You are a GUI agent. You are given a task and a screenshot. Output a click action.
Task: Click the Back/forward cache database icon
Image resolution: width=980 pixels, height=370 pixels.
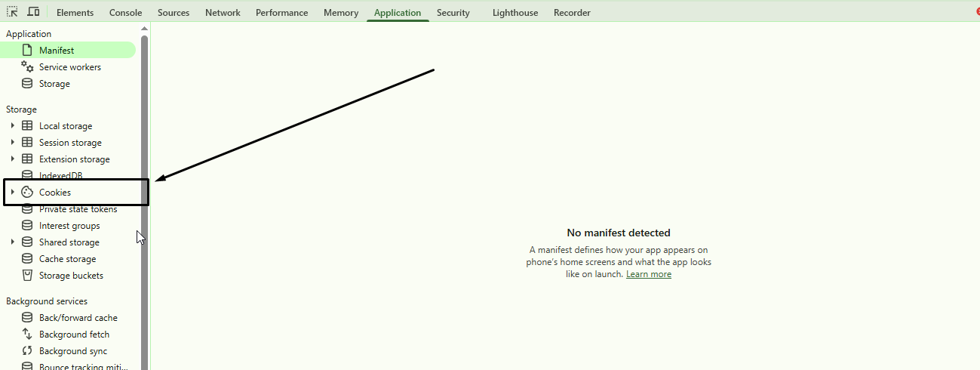pos(27,318)
